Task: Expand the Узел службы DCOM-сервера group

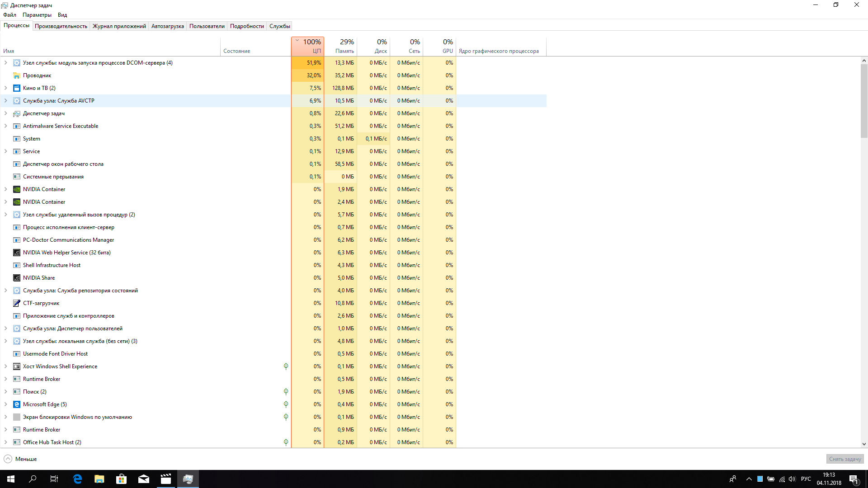Action: 6,62
